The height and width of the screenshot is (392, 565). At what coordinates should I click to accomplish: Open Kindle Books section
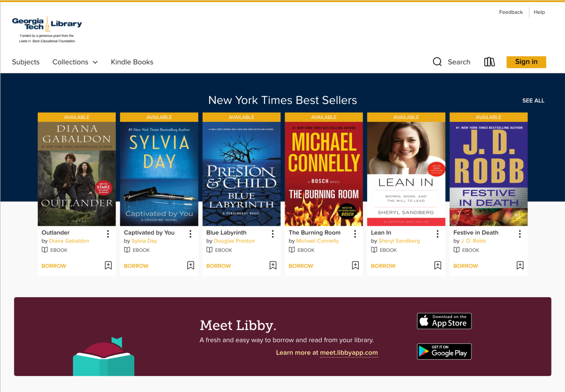pyautogui.click(x=132, y=62)
